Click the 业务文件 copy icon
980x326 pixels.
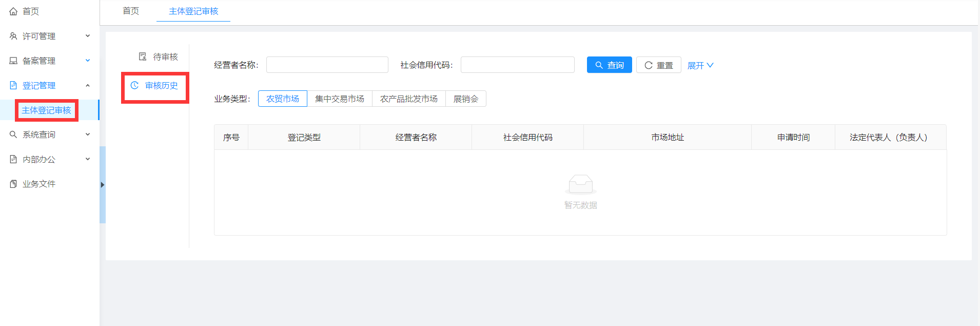click(13, 184)
